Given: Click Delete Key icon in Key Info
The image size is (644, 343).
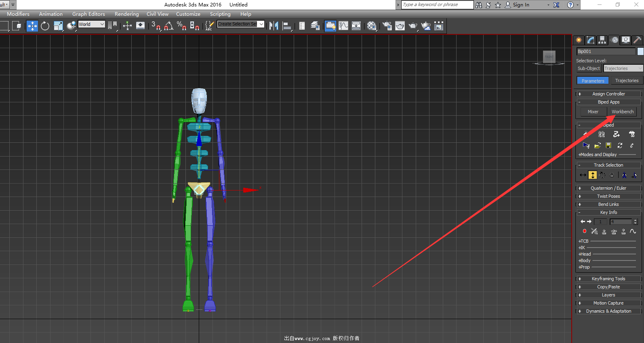Looking at the screenshot, I should coord(594,231).
